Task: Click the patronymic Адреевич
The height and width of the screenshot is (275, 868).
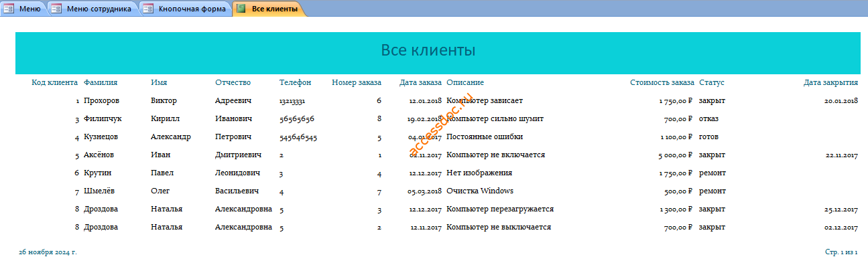Action: [x=233, y=100]
